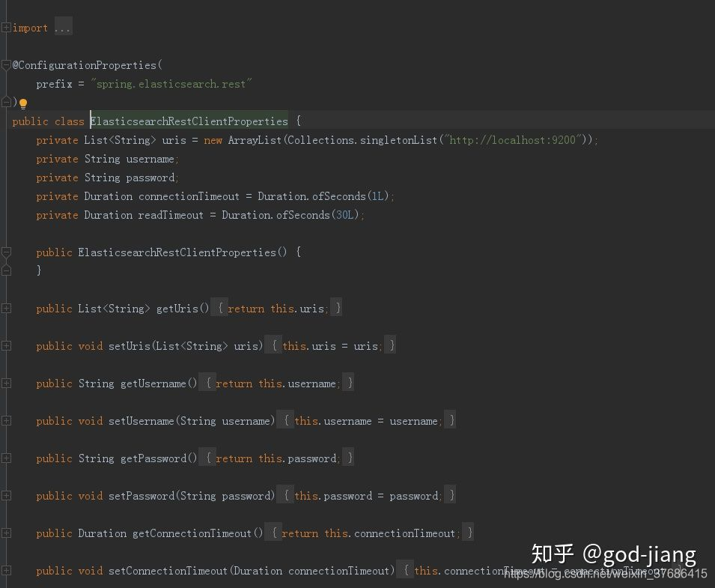Viewport: 715px width, 588px height.
Task: Click the setConnectionTimeout method name
Action: 168,571
